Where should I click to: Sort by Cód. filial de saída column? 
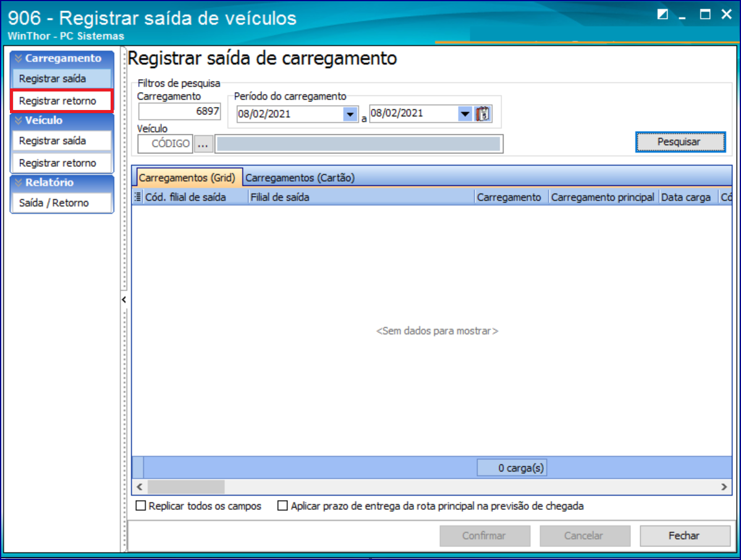pyautogui.click(x=196, y=197)
